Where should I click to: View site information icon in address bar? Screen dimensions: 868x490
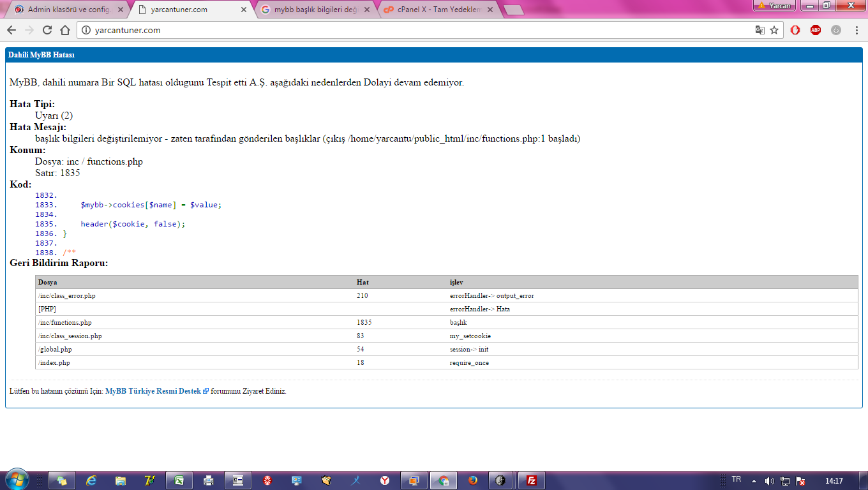(86, 30)
